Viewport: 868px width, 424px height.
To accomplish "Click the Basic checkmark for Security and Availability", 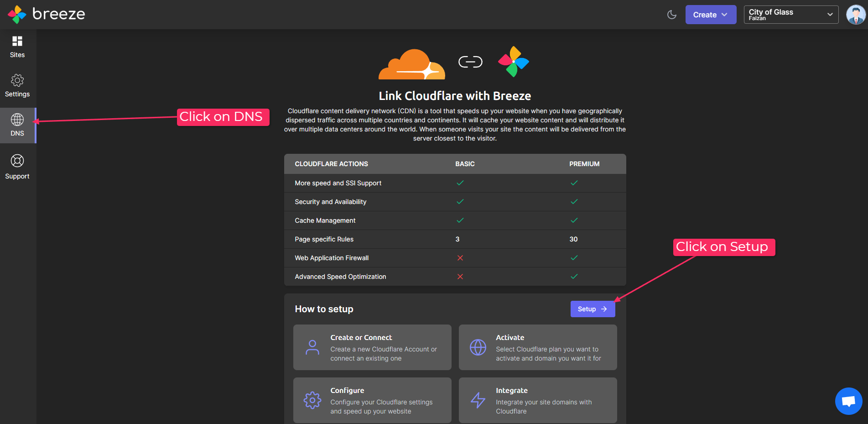I will 460,202.
